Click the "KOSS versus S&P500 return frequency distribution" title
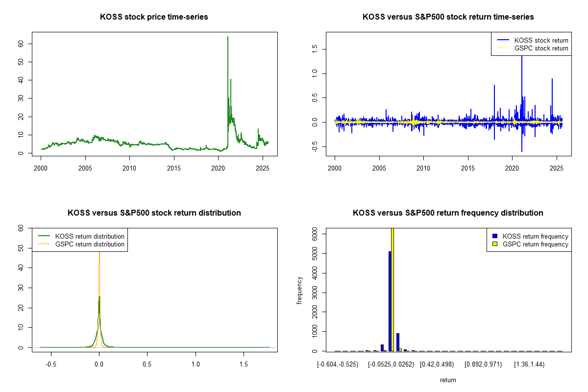Screen dimensions: 588x392 click(448, 213)
